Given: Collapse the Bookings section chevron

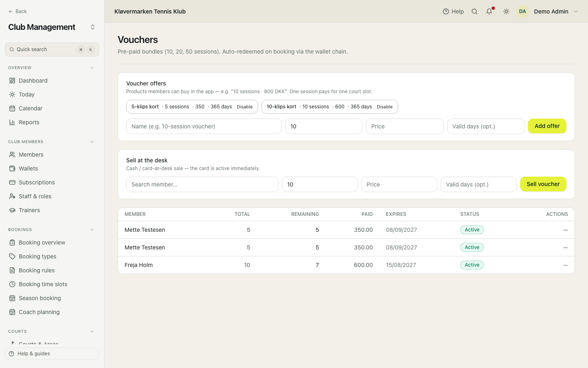Looking at the screenshot, I should (92, 230).
